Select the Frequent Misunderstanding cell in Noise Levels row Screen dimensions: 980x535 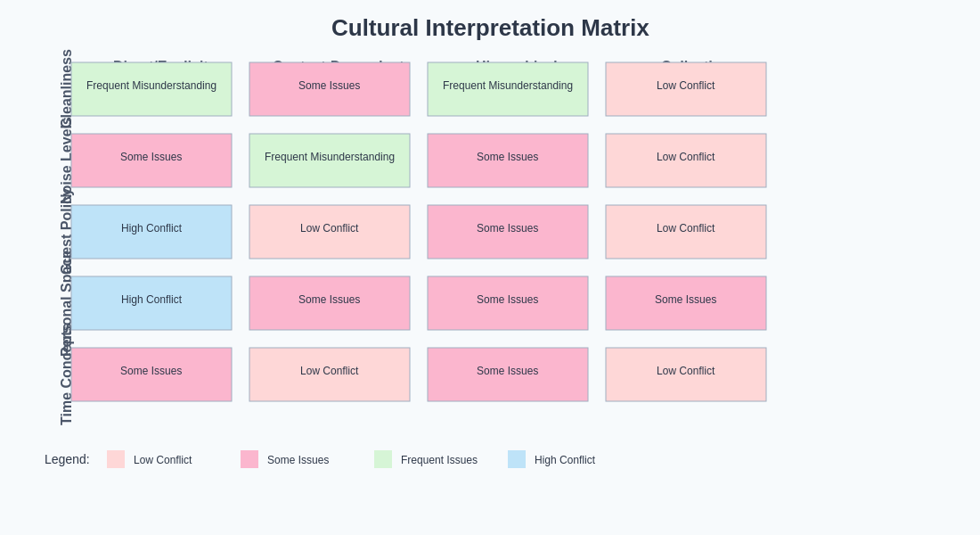(x=330, y=160)
